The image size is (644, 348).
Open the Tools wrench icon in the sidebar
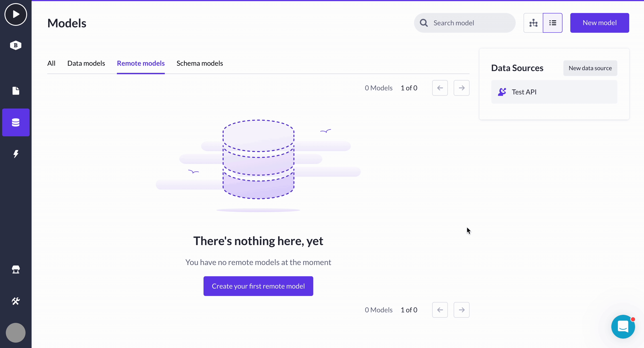click(x=16, y=301)
